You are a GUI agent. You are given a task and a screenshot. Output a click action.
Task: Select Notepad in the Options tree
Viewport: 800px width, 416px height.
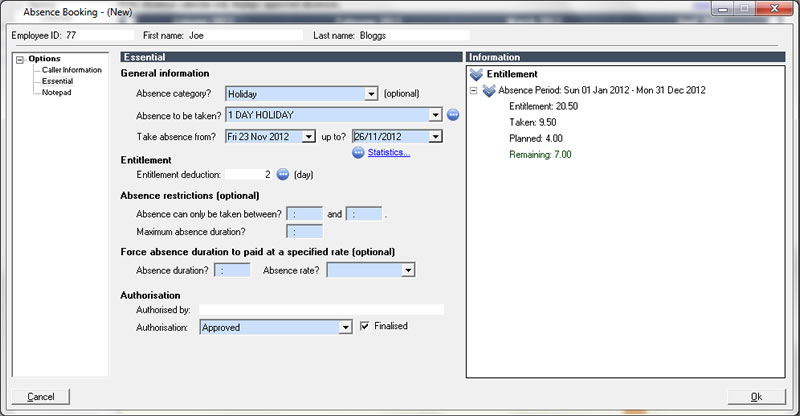[x=57, y=92]
